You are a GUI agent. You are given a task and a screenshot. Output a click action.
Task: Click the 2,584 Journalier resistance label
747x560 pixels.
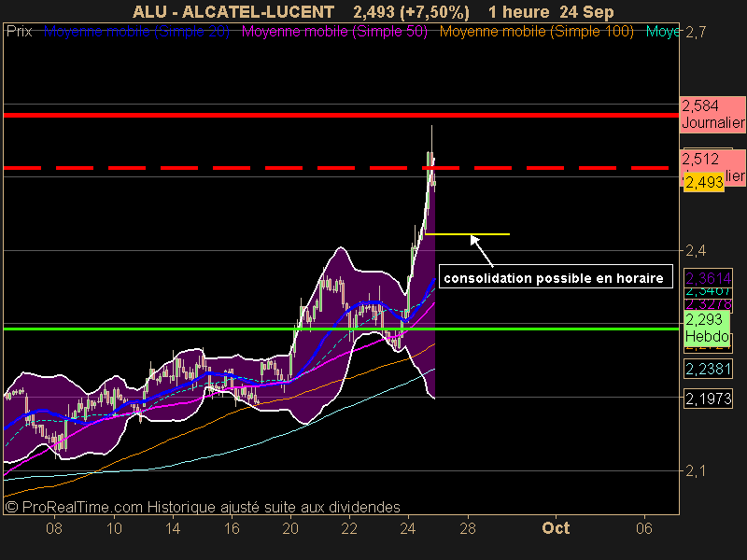(712, 114)
